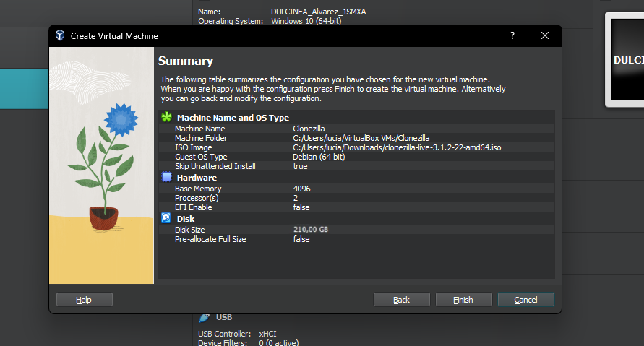644x346 pixels.
Task: Click the xHCI USB Controller value in background
Action: pyautogui.click(x=267, y=334)
